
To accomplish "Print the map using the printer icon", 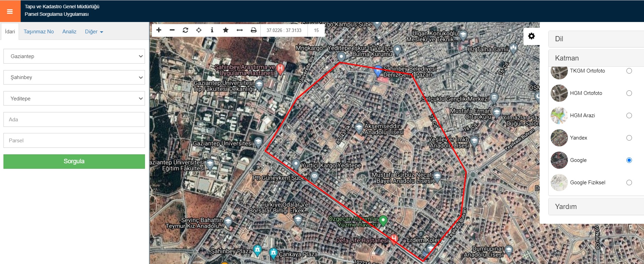I will click(x=253, y=30).
